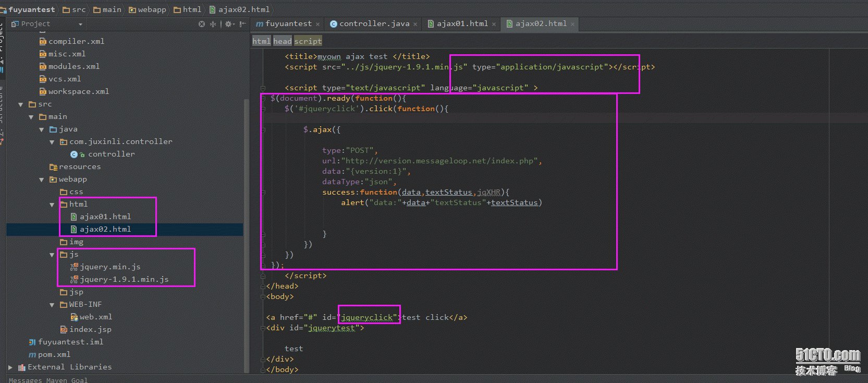Screen dimensions: 868x383
Task: Select the resources folder
Action: click(x=75, y=166)
